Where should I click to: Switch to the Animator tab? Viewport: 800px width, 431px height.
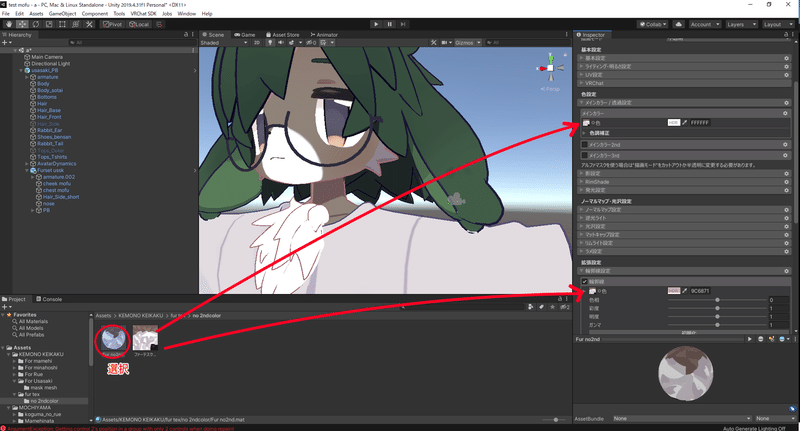(324, 35)
